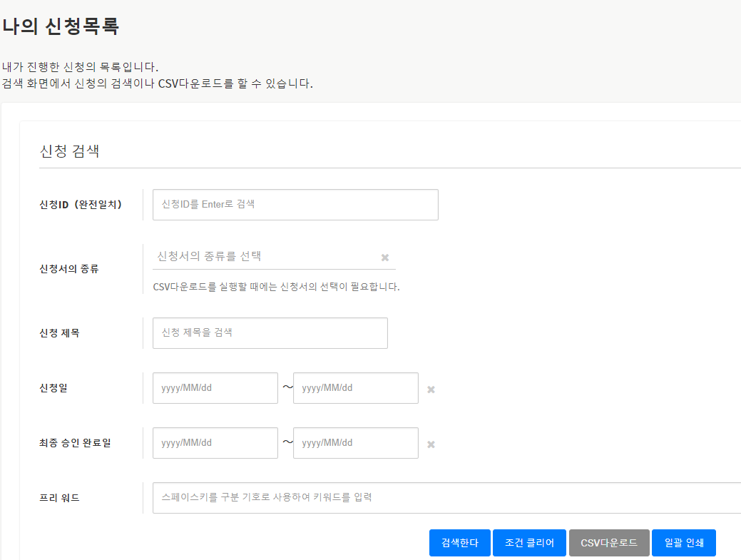Viewport: 741px width, 560px height.
Task: Focus the 신청 제목을 검색 text box
Action: [x=270, y=333]
